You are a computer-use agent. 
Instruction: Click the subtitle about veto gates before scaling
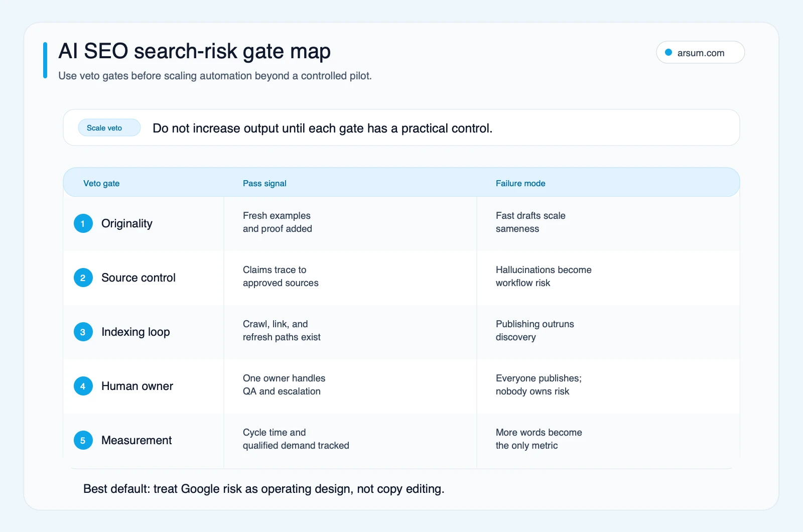pos(215,76)
